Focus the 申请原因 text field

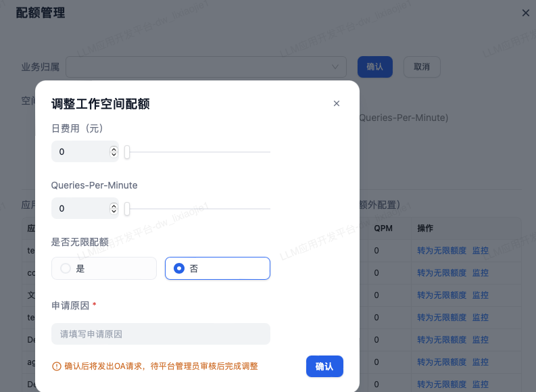160,334
